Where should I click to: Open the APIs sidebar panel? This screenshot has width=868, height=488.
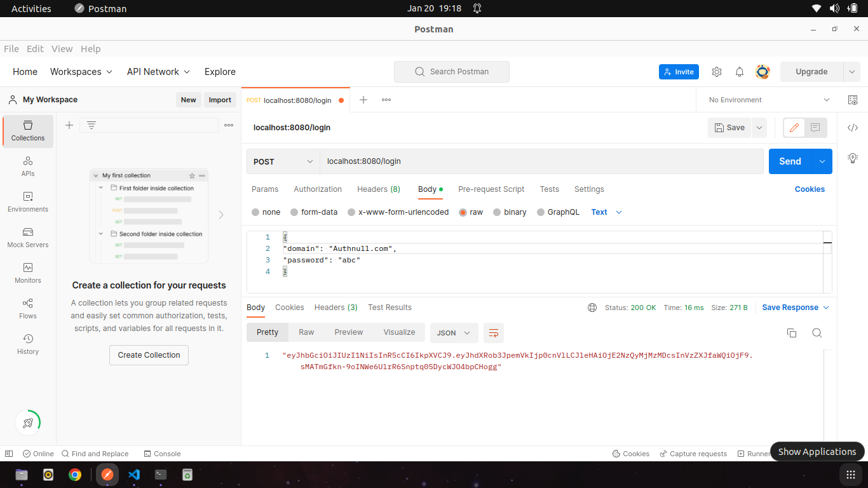point(27,166)
